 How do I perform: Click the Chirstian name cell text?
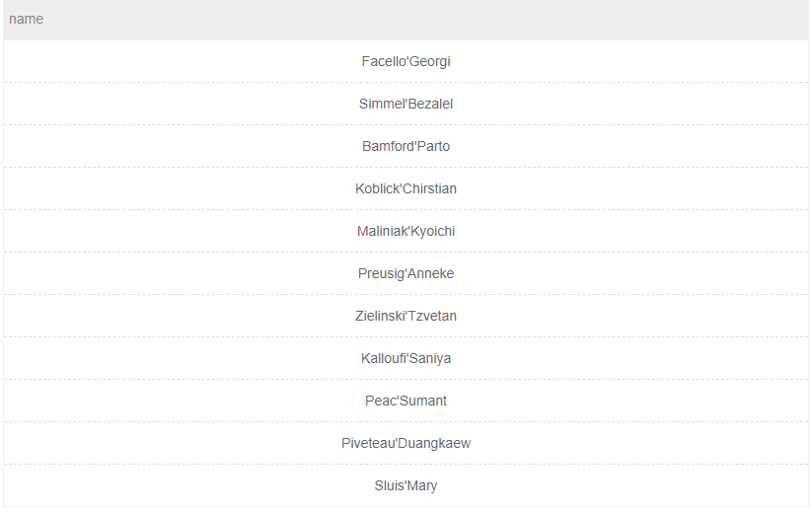[x=428, y=189]
